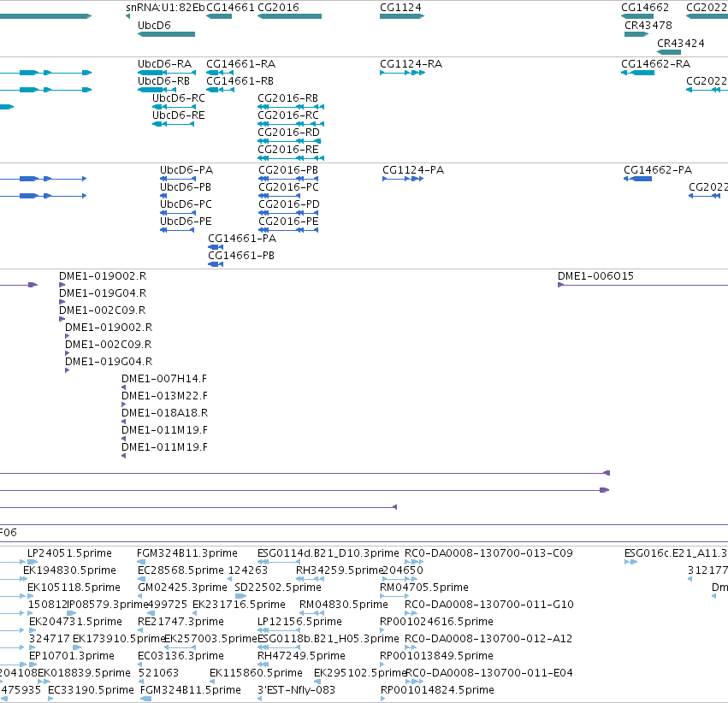This screenshot has width=728, height=703.
Task: Open the UbcD6-PC protein label
Action: 186,204
